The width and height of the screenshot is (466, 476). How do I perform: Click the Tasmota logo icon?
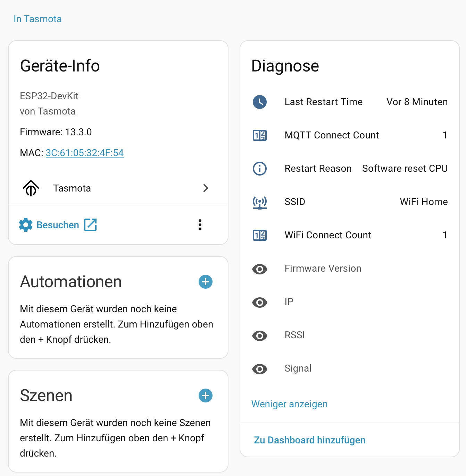(31, 188)
